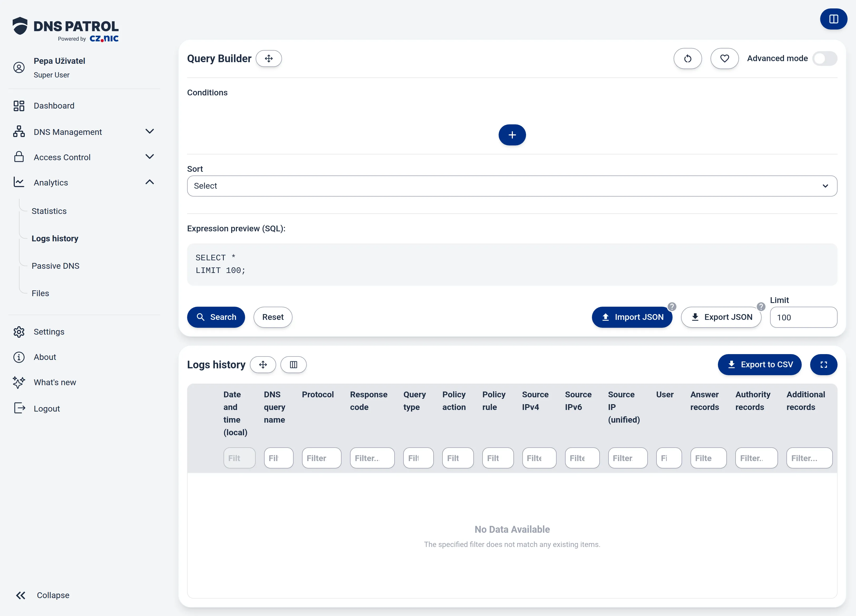Click the Additional records filter field
The image size is (856, 616).
[809, 458]
